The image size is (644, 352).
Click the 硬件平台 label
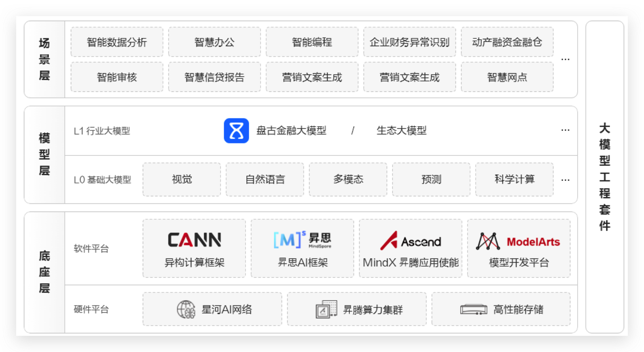pyautogui.click(x=91, y=310)
